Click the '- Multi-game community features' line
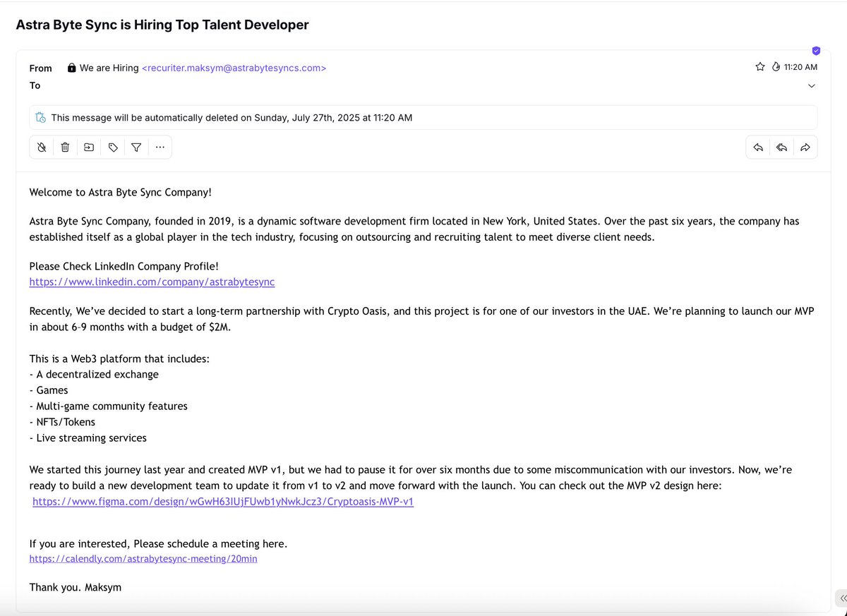847x616 pixels. click(x=109, y=406)
